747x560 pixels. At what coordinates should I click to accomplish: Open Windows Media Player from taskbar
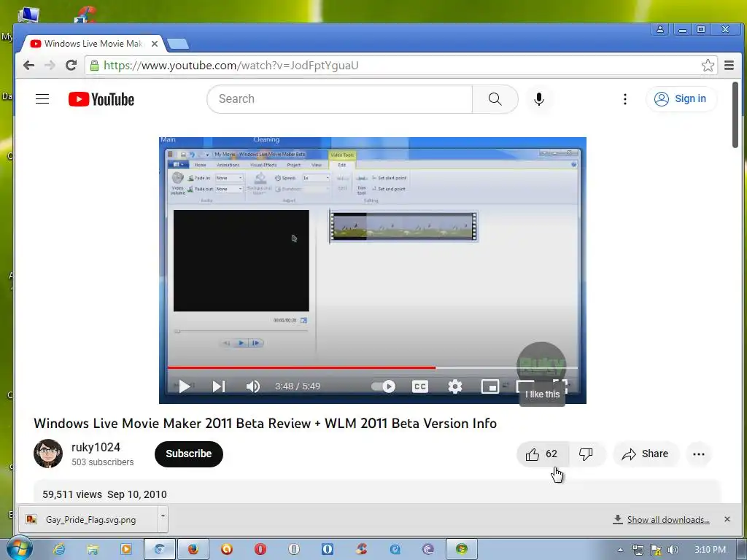pyautogui.click(x=126, y=549)
